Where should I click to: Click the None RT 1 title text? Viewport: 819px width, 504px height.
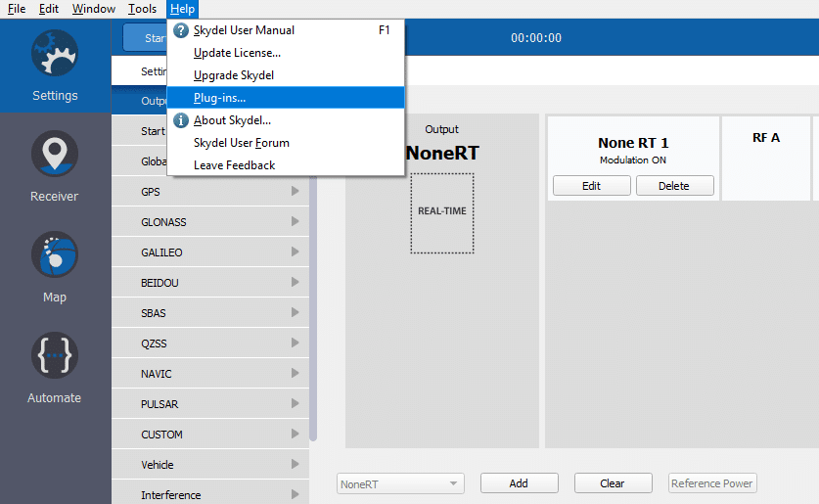coord(633,143)
